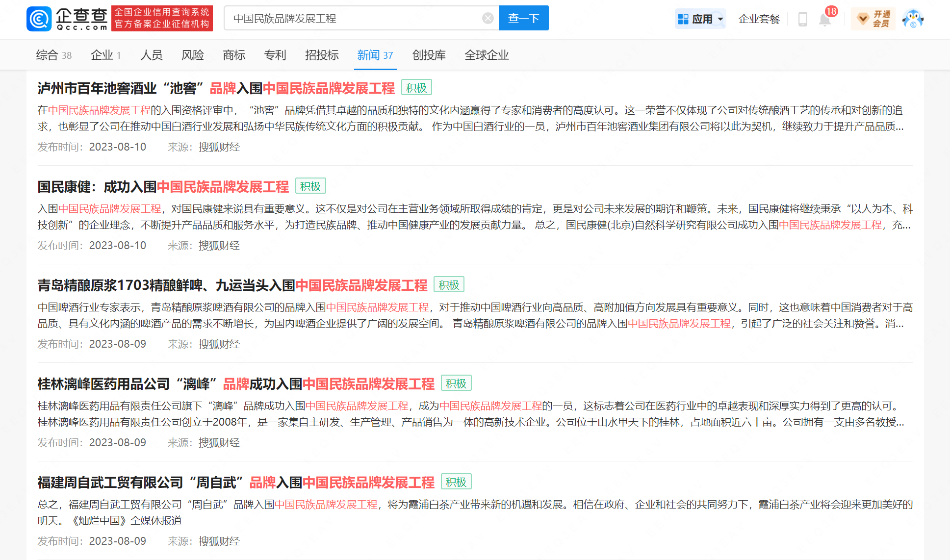This screenshot has height=560, width=950.
Task: Open notifications bell with 18 badge
Action: 825,19
